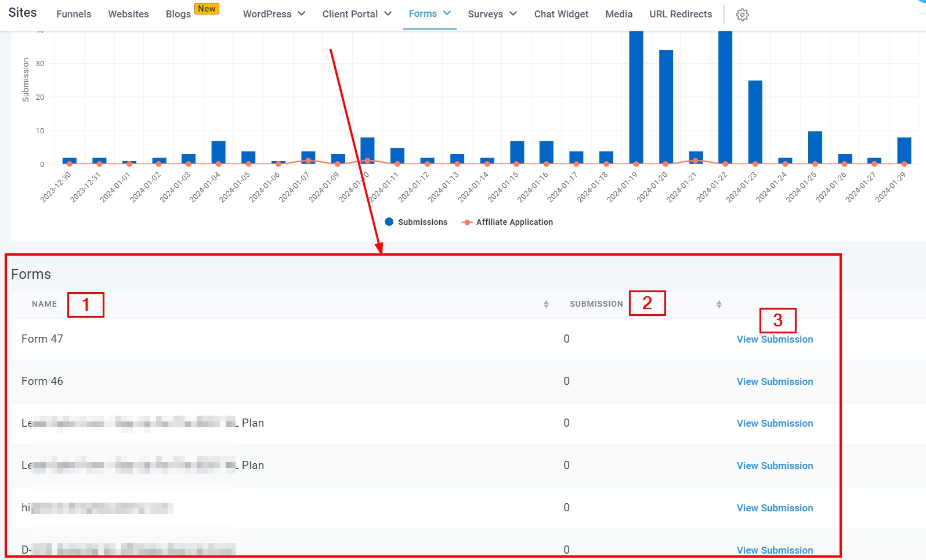Click the 2024-01-23 submissions bar
The height and width of the screenshot is (560, 926).
click(x=755, y=122)
